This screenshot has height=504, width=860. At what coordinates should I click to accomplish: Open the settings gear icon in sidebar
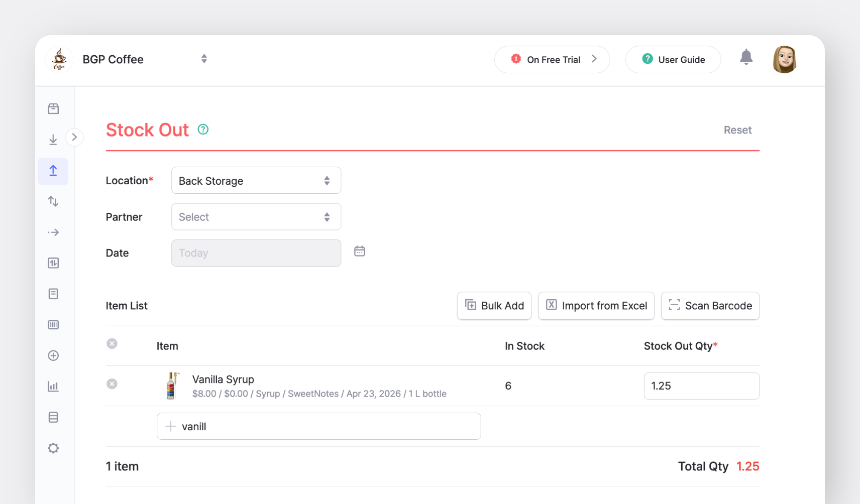[53, 448]
